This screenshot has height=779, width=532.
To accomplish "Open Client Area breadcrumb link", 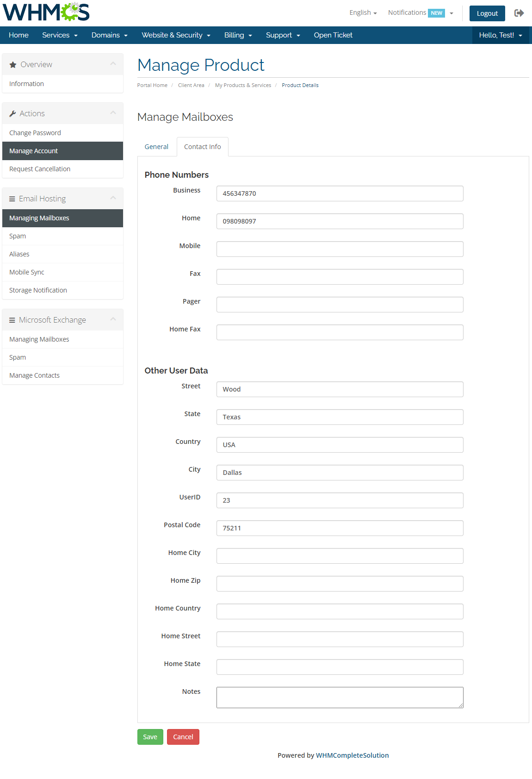I will [x=191, y=85].
